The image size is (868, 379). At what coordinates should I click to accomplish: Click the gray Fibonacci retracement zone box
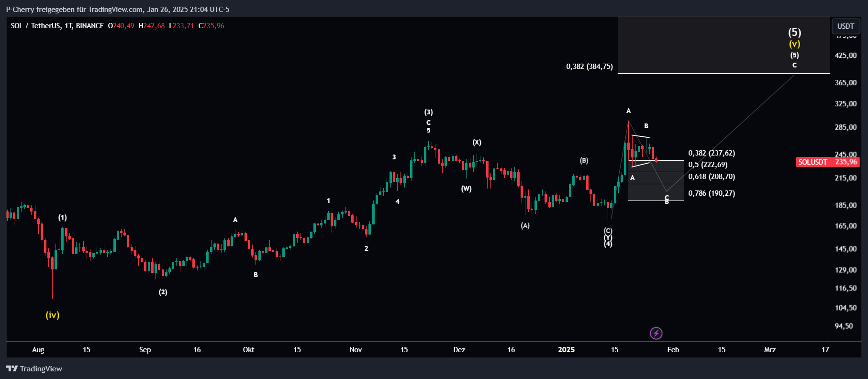click(x=656, y=180)
